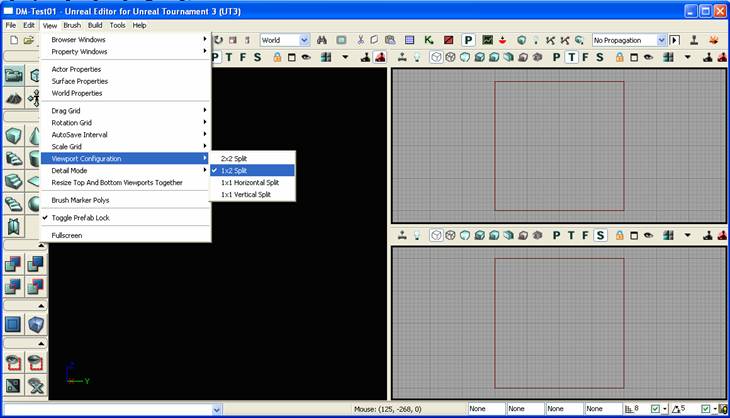Choose 1x1 Horizontal Split option
The image size is (730, 418).
(x=252, y=182)
